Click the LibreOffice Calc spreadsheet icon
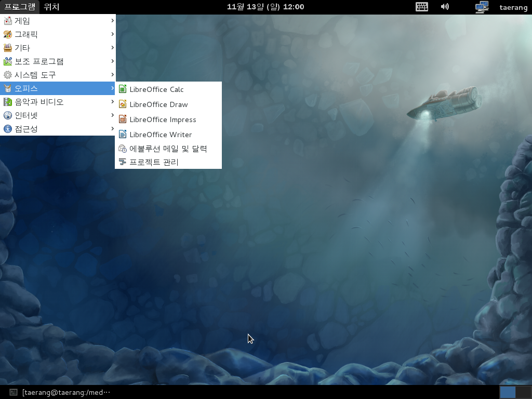Screen dimensions: 532x399 (123, 89)
